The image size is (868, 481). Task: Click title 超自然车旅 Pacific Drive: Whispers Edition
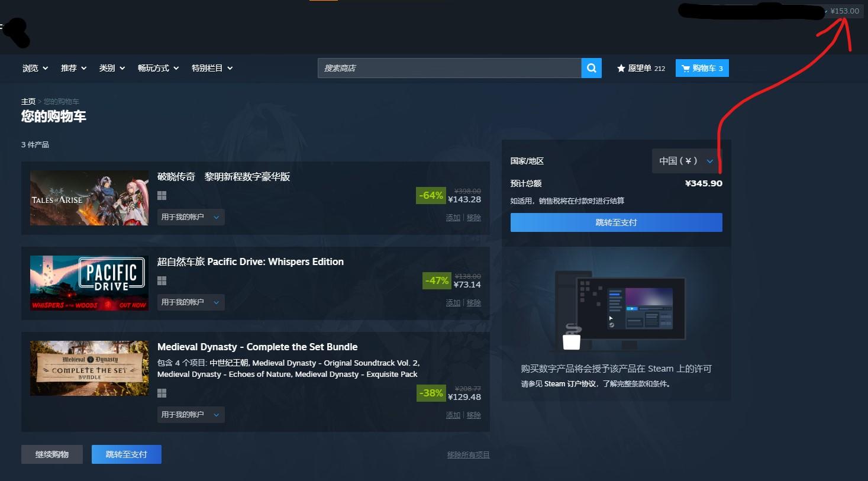[x=250, y=262]
